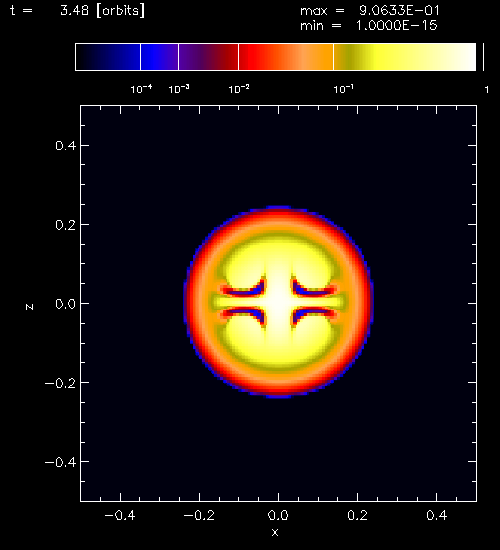
Task: Click the x axis title label
Action: point(275,532)
